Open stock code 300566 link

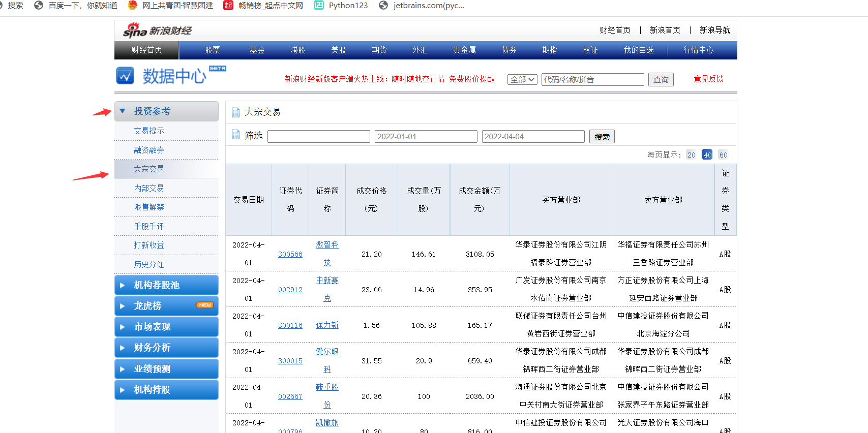coord(290,254)
